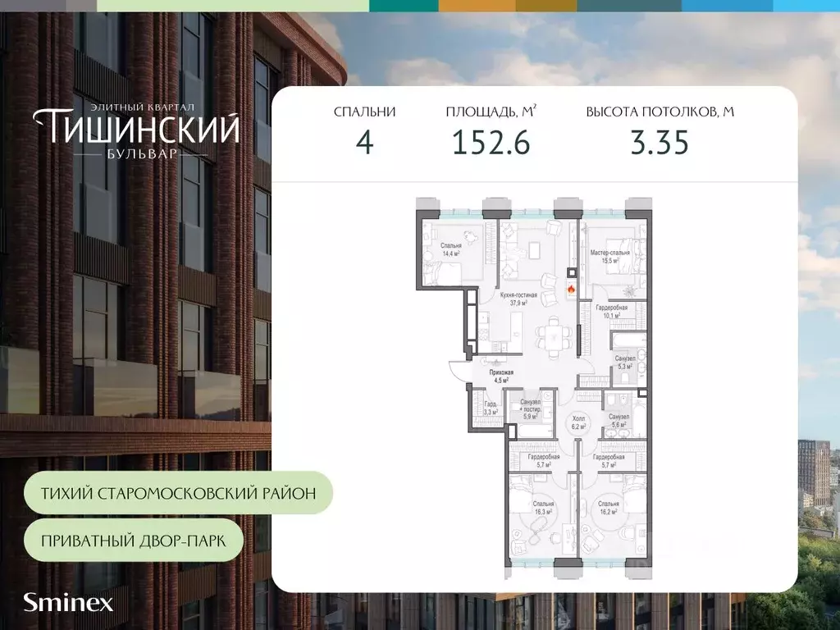840x630 pixels.
Task: Click the round dining table in kitchen-living room
Action: click(552, 339)
